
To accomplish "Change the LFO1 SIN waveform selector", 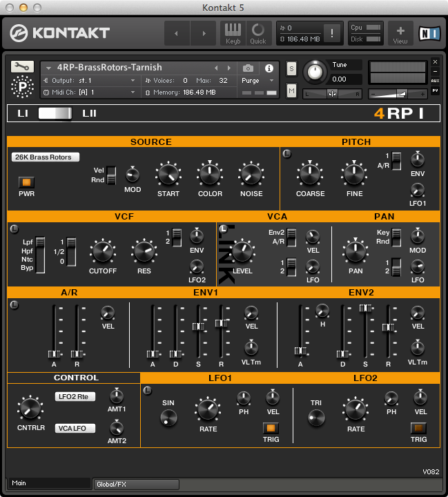I will pyautogui.click(x=168, y=418).
